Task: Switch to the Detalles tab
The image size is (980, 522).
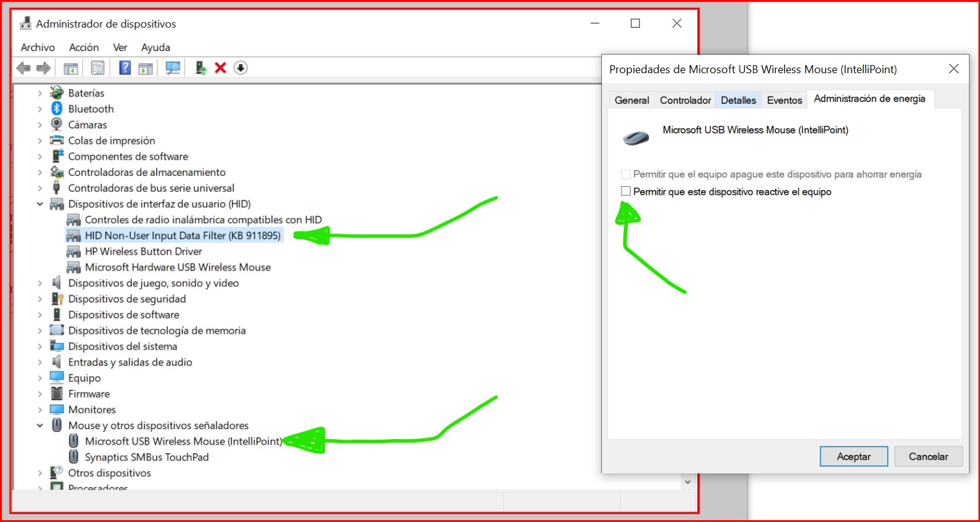Action: 738,100
